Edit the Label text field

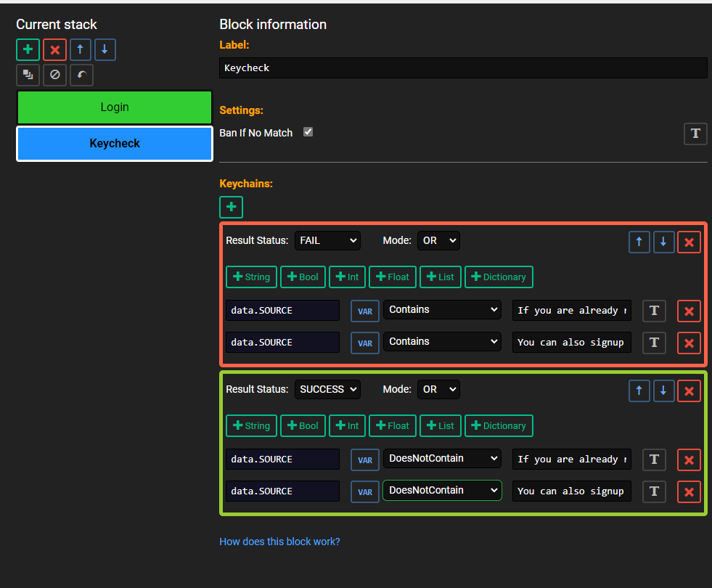[x=463, y=68]
